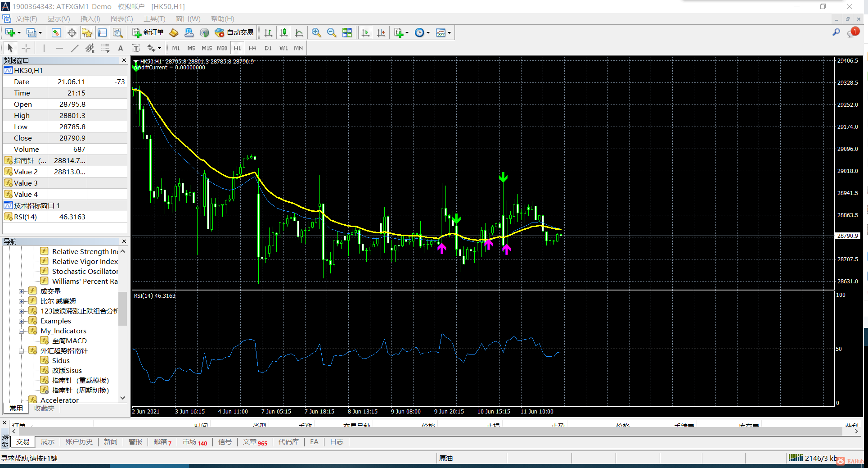The image size is (868, 468).
Task: Switch to the 账户历史 tab
Action: point(79,442)
